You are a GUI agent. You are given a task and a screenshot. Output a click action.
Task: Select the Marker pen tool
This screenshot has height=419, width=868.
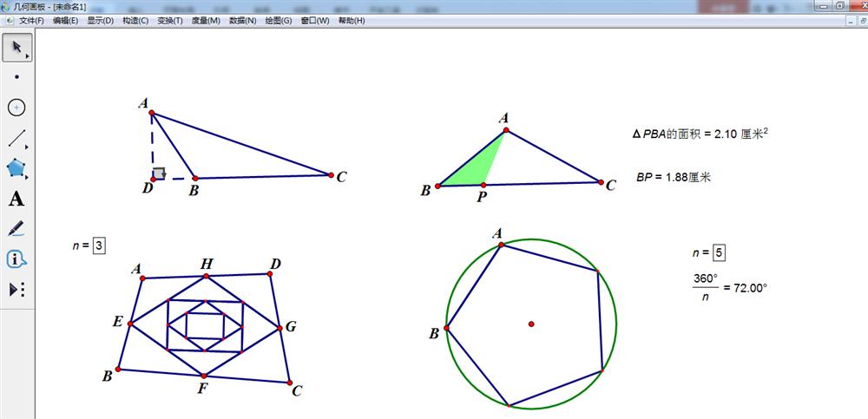16,229
